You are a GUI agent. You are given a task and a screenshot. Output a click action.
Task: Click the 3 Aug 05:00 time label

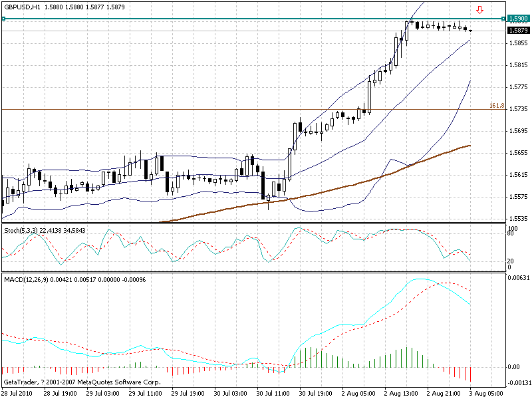point(486,394)
